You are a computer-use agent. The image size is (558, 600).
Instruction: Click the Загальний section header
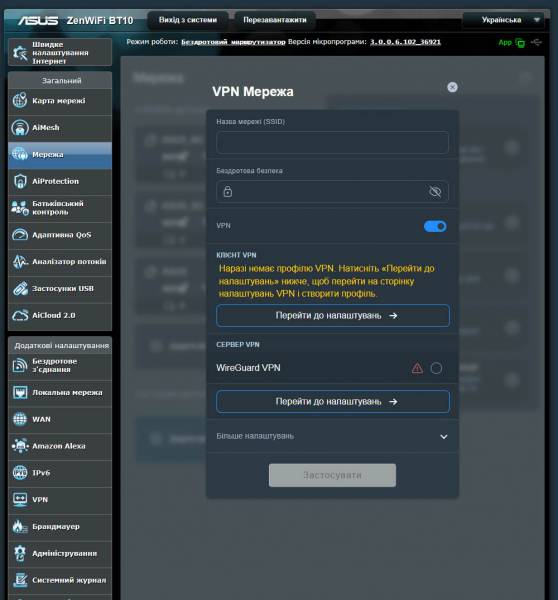coord(60,81)
